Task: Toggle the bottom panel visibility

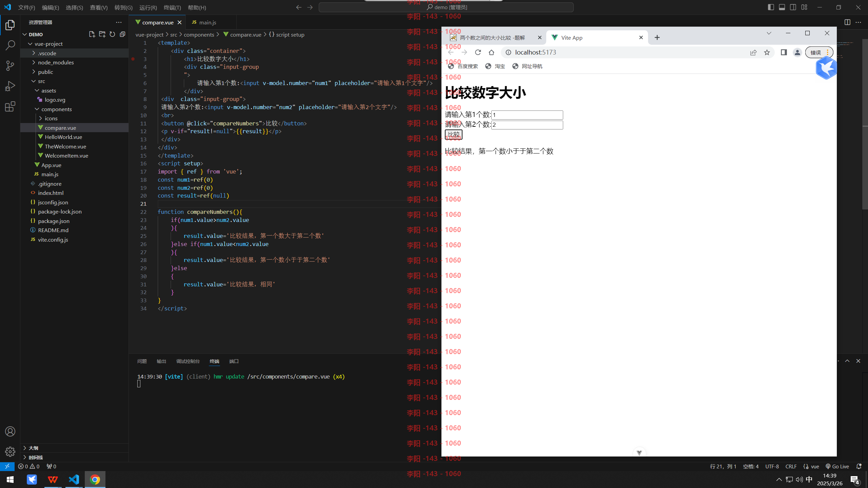Action: click(x=782, y=7)
